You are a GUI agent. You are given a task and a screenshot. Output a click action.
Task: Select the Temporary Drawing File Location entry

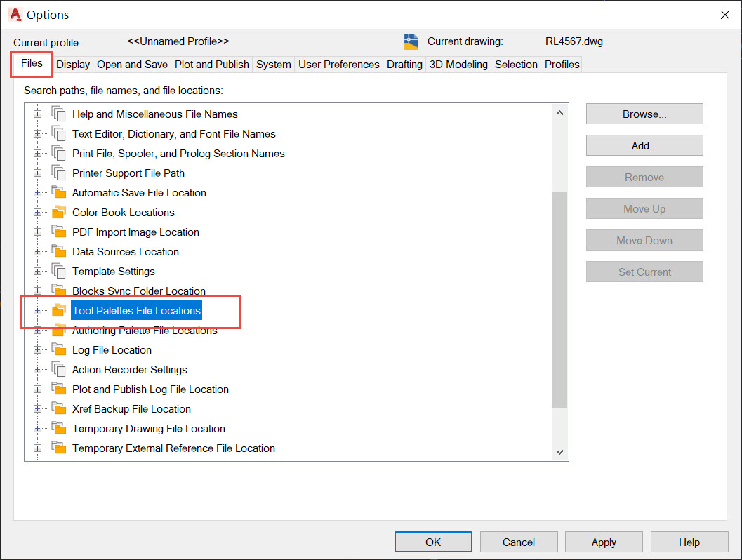148,428
